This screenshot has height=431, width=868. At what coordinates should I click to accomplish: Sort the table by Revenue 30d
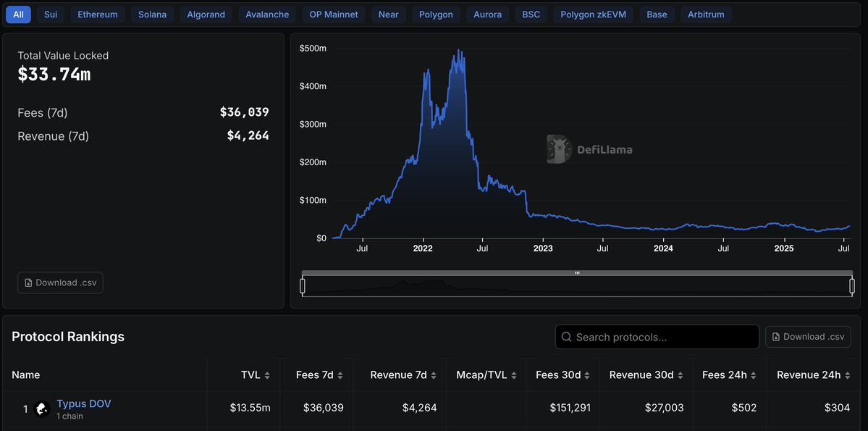click(x=646, y=375)
